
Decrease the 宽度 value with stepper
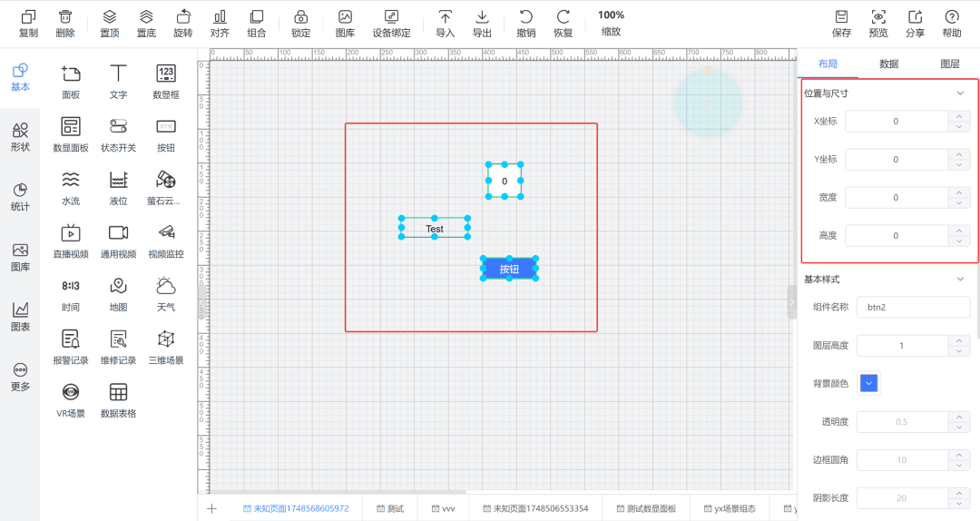[x=959, y=203]
